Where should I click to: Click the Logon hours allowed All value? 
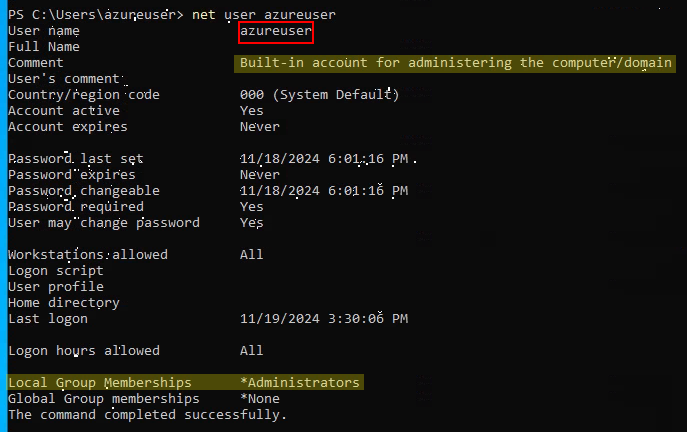[251, 351]
